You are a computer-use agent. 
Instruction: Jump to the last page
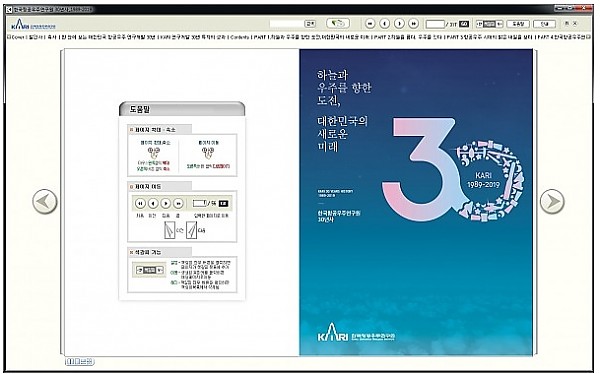pyautogui.click(x=414, y=24)
